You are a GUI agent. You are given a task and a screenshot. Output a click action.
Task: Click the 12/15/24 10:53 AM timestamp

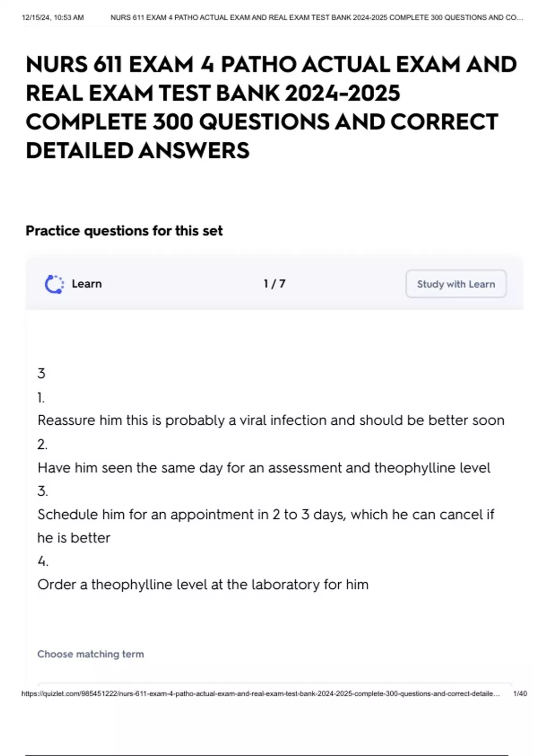point(53,18)
